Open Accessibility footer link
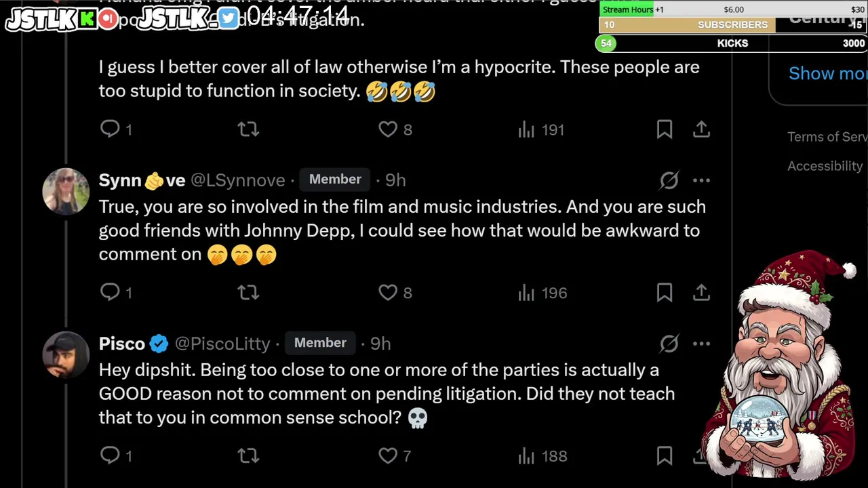Image resolution: width=868 pixels, height=488 pixels. 825,166
